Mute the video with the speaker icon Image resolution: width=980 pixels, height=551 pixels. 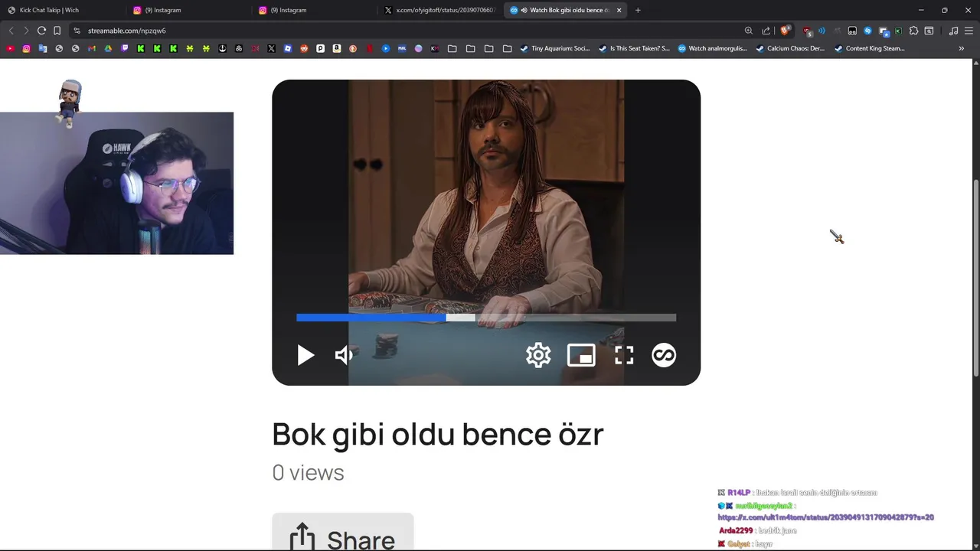(x=345, y=355)
